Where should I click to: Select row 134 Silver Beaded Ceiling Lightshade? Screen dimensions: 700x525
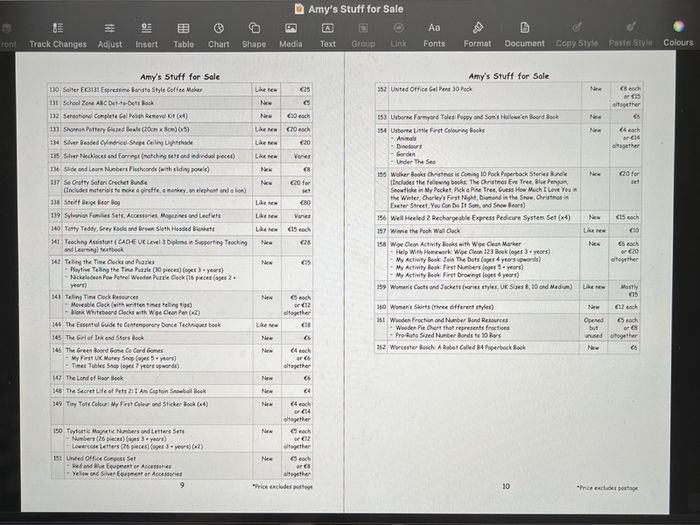pos(180,143)
